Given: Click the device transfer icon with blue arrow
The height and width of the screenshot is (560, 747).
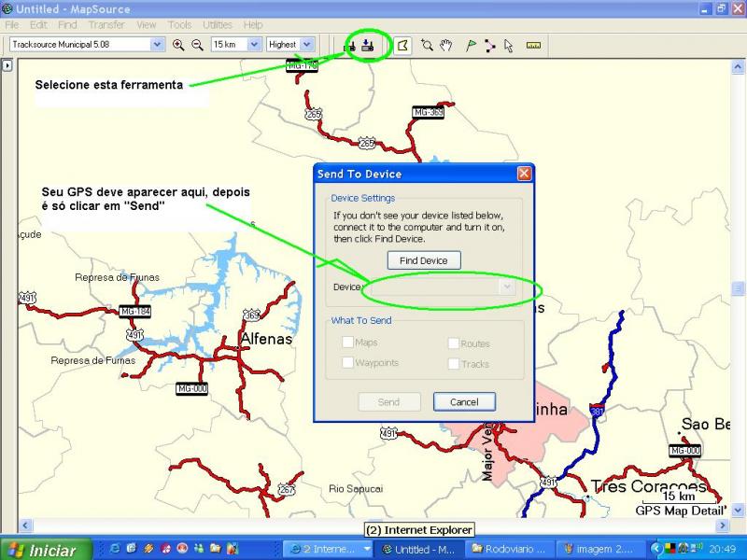Looking at the screenshot, I should [x=368, y=45].
